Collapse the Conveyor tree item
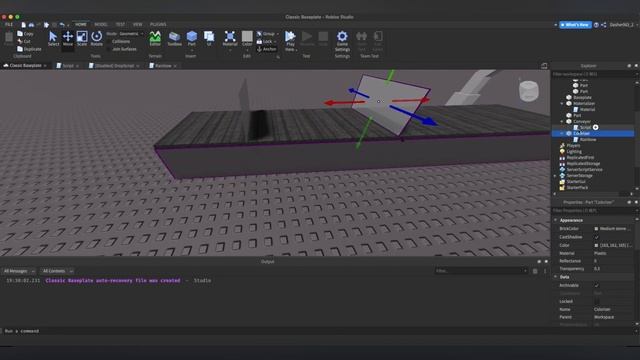640x360 pixels. pyautogui.click(x=562, y=122)
